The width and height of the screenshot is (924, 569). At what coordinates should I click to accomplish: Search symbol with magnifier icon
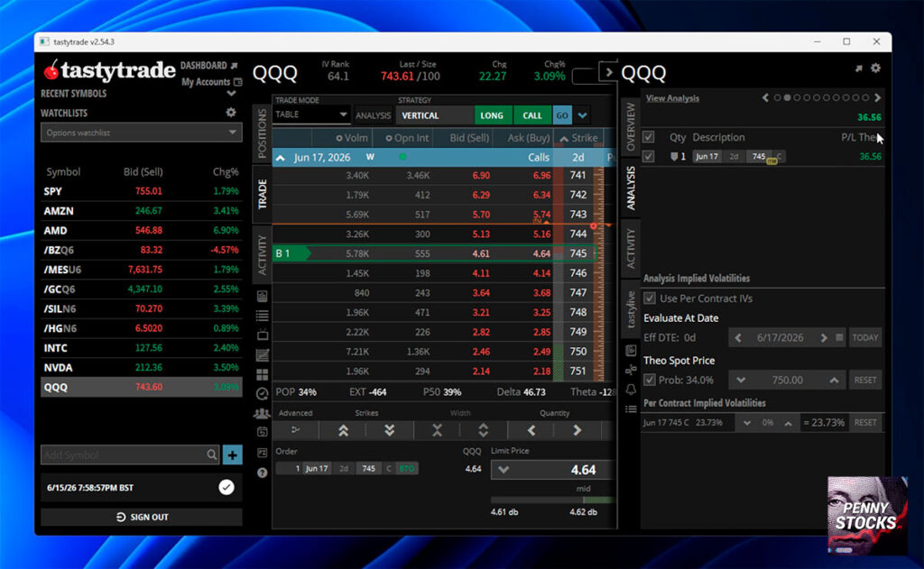pos(211,454)
